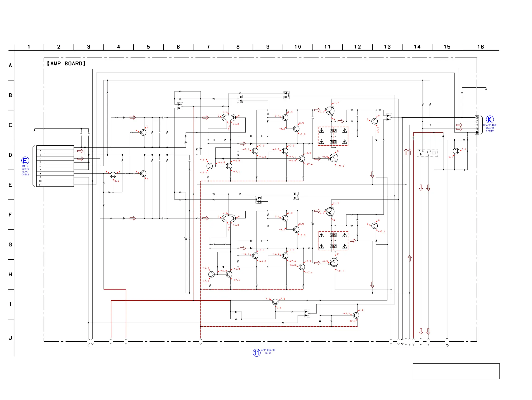This screenshot has width=532, height=400.
Task: Click the HEADPHONE BOARD CN530 text
Action: [490, 128]
